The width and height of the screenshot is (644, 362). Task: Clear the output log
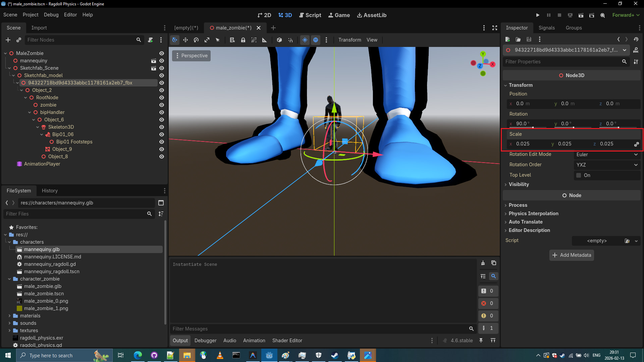click(x=483, y=263)
